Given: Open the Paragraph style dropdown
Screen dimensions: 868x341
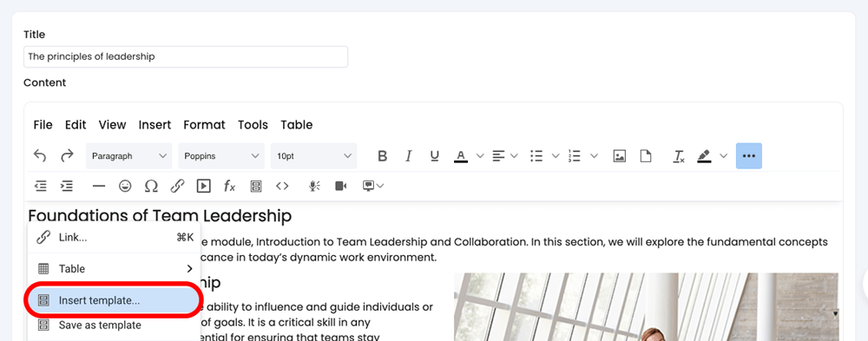Looking at the screenshot, I should pyautogui.click(x=128, y=156).
